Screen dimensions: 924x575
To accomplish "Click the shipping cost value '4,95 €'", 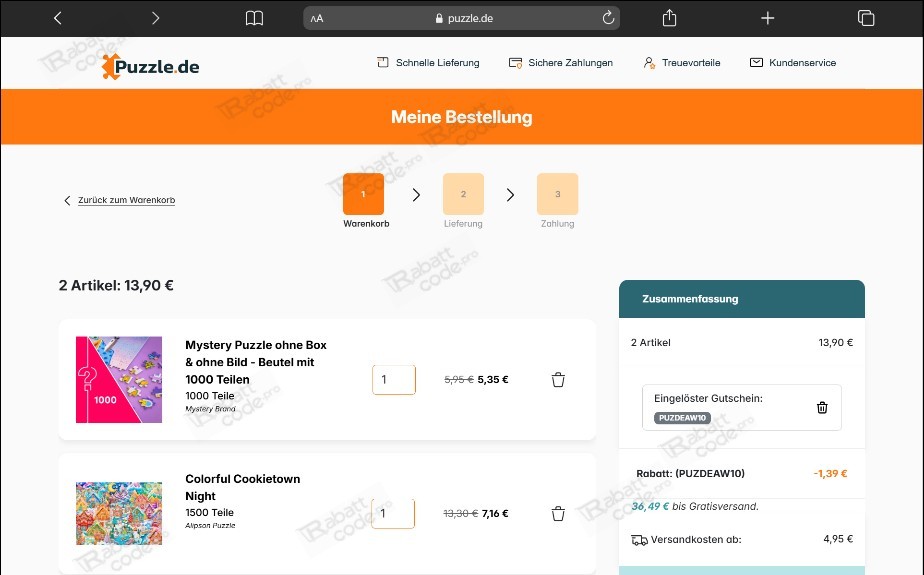I will click(x=838, y=539).
